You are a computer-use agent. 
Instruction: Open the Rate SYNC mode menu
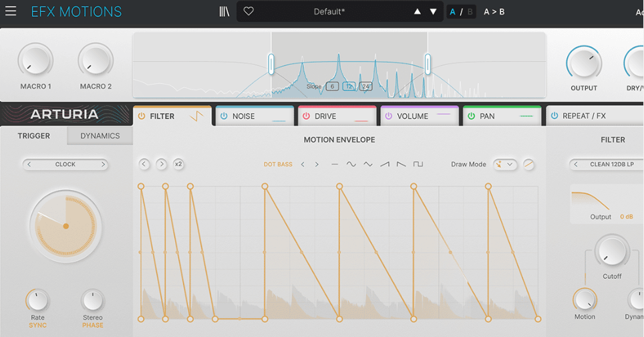click(x=38, y=325)
